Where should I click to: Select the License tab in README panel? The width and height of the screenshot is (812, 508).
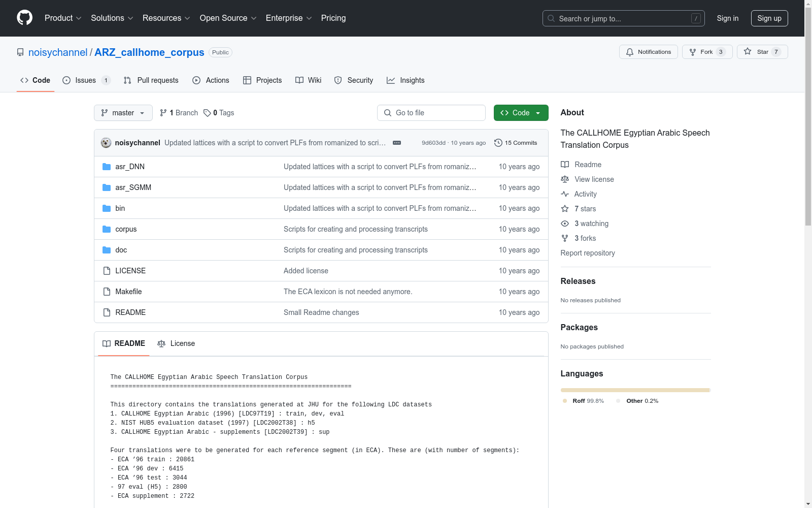[x=176, y=343]
